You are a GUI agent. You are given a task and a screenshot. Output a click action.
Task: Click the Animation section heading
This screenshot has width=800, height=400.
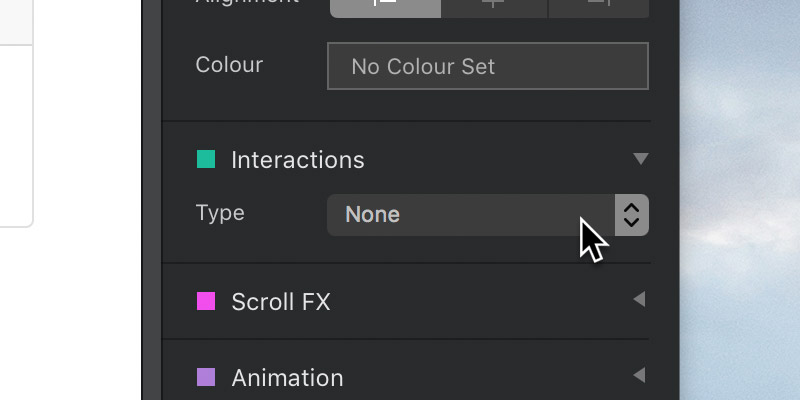(x=287, y=378)
